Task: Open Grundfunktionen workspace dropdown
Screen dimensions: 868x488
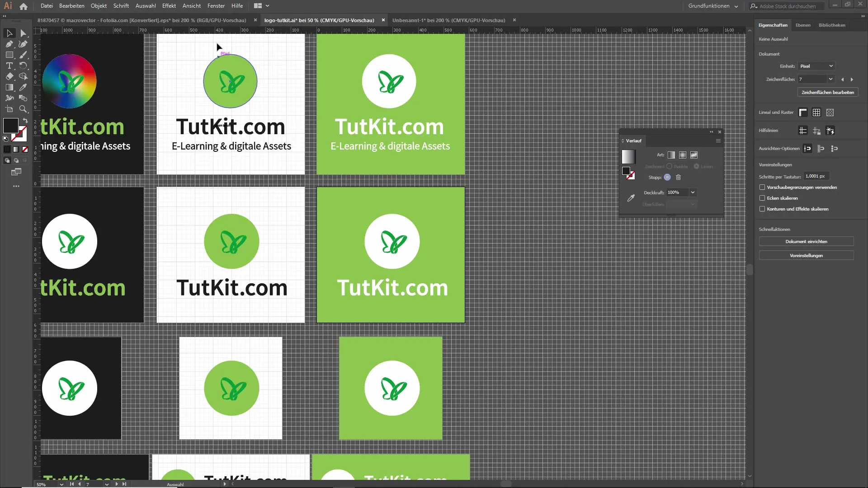Action: (x=713, y=6)
